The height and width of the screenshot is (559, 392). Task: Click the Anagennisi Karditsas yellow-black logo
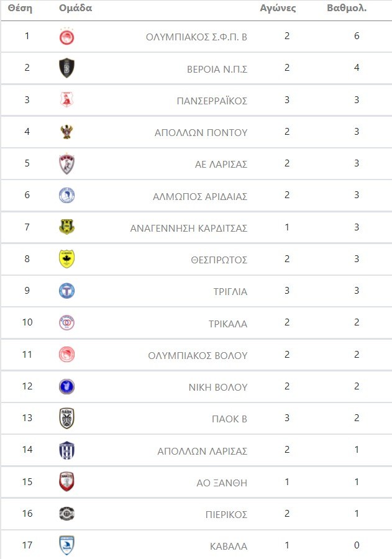[66, 227]
